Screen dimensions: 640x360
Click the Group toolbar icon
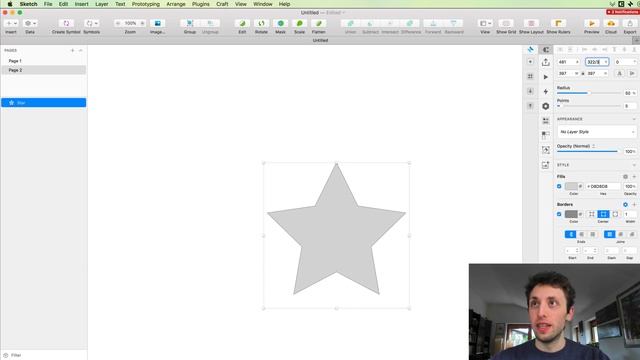tap(189, 24)
